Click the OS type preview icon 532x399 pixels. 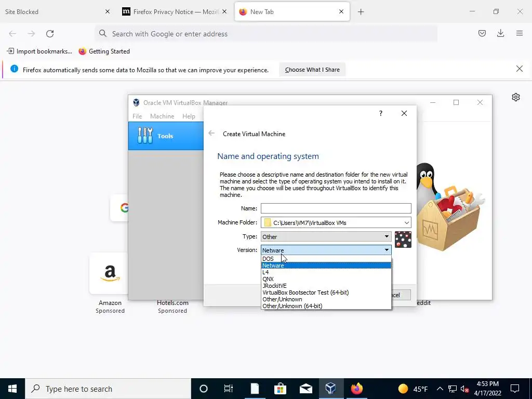click(403, 240)
